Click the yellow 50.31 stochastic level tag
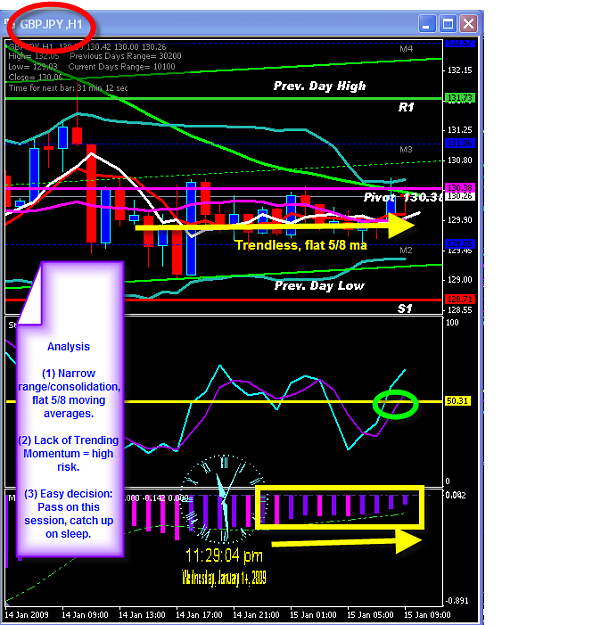609x625 pixels. (x=457, y=401)
